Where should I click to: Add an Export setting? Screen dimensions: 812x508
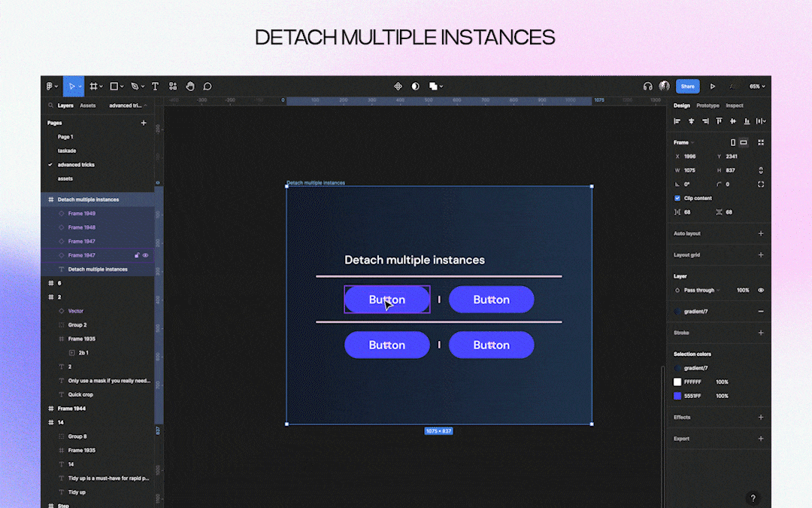[761, 439]
